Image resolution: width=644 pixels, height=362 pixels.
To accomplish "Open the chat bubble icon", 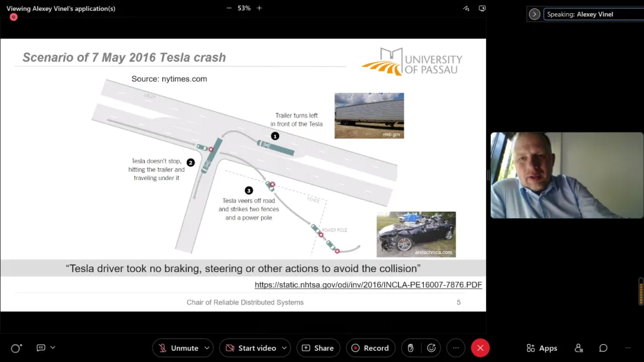I will point(603,348).
